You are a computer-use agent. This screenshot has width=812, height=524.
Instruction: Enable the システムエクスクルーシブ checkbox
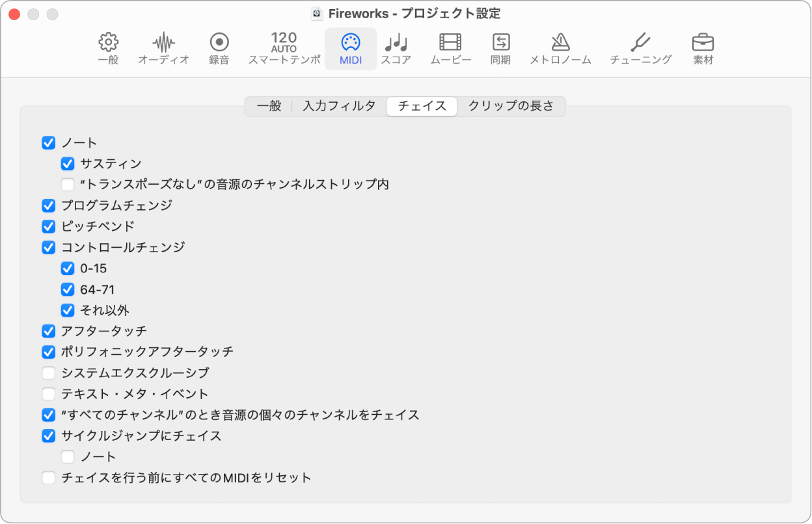pos(48,373)
